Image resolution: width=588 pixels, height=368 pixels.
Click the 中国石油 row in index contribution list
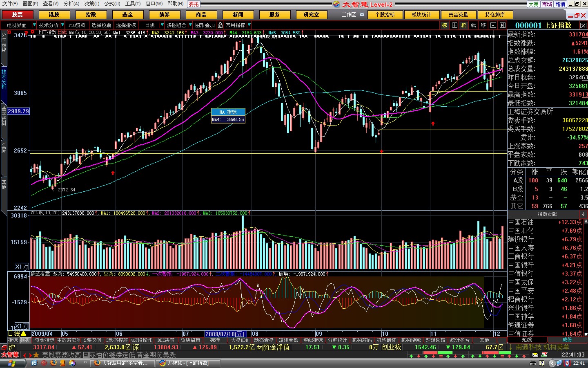click(x=545, y=222)
